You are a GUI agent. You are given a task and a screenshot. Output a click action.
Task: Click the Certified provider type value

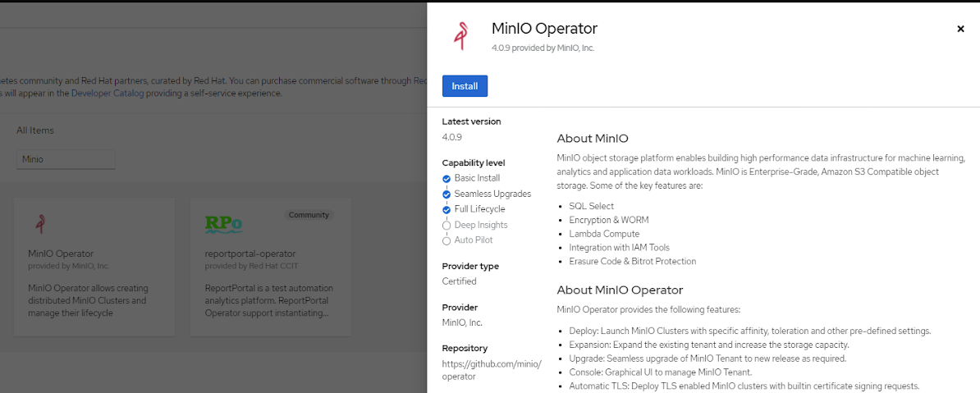[x=459, y=281]
